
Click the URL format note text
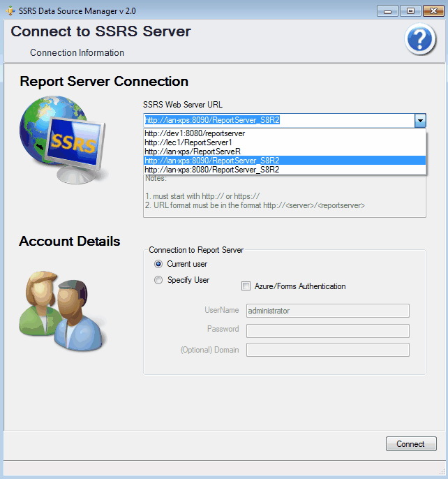click(255, 205)
